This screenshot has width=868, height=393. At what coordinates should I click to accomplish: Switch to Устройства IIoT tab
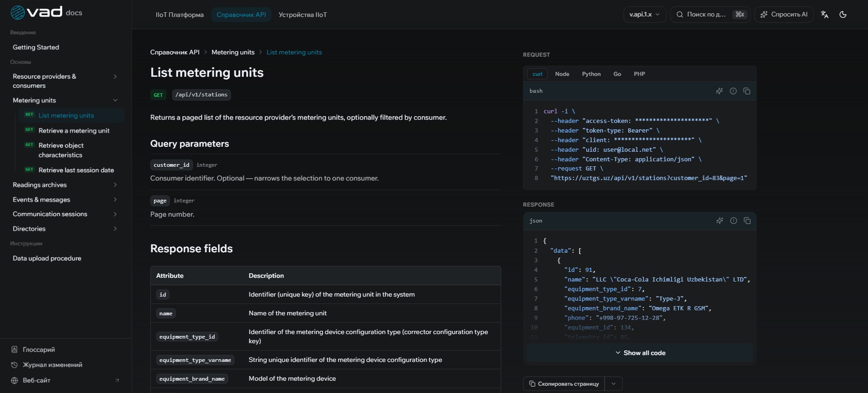(x=302, y=15)
